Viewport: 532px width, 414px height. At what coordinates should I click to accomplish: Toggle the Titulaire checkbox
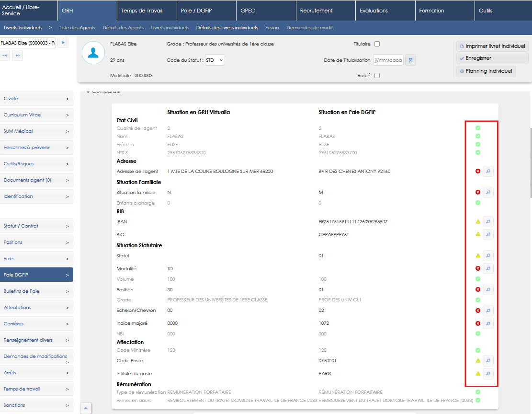click(377, 44)
